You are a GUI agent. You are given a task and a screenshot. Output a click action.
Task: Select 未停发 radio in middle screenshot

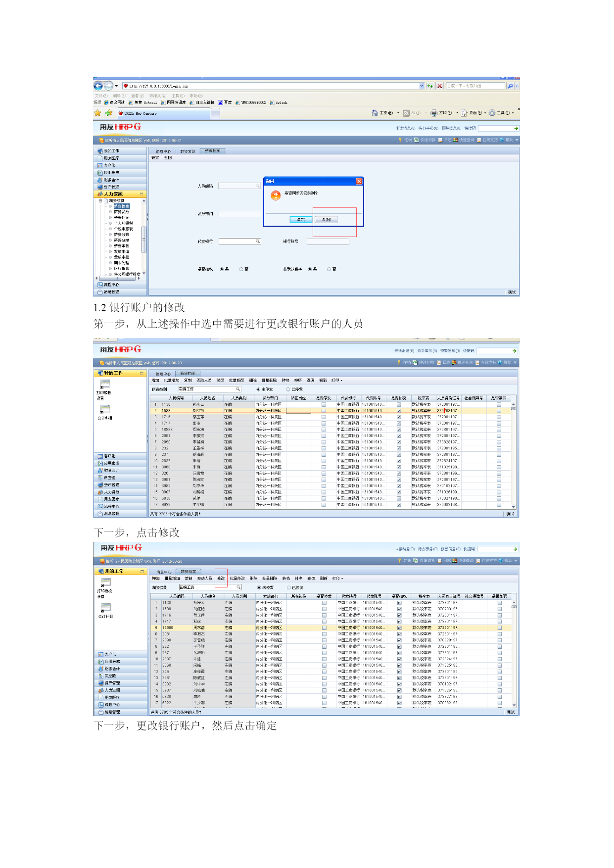pyautogui.click(x=258, y=389)
